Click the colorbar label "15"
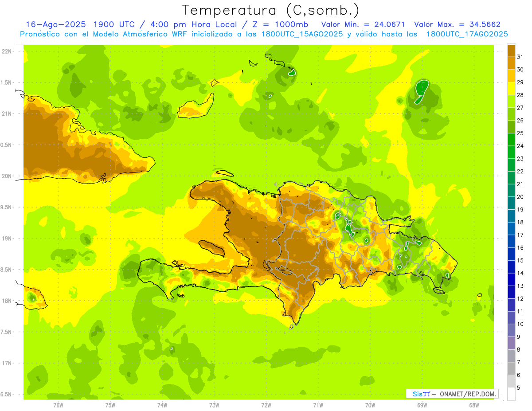Screen dimensions: 532x411 click(520, 261)
